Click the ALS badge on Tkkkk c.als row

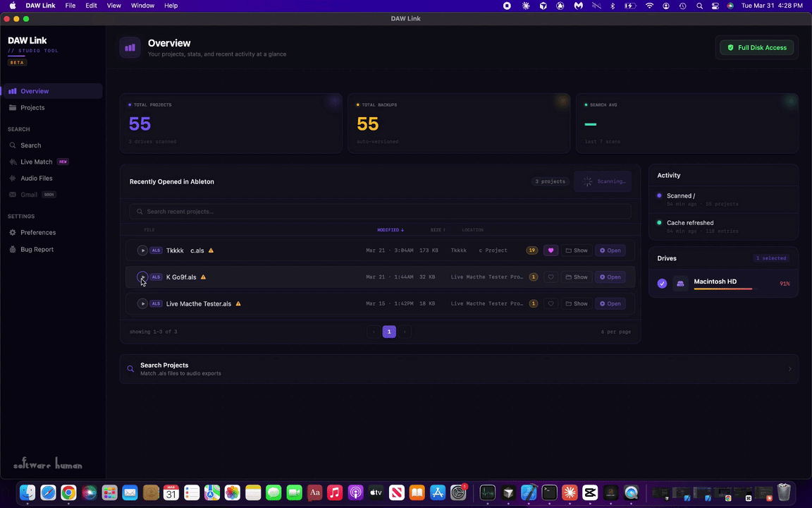coord(155,250)
